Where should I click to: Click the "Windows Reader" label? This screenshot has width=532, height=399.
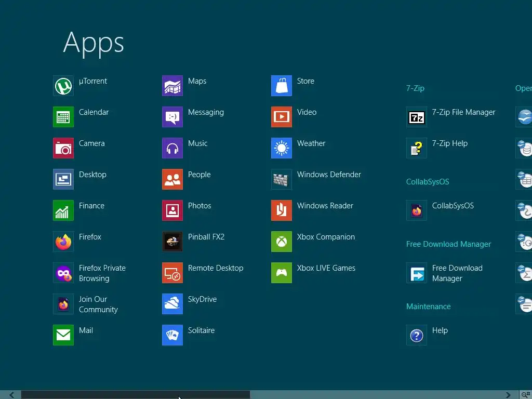coord(325,206)
